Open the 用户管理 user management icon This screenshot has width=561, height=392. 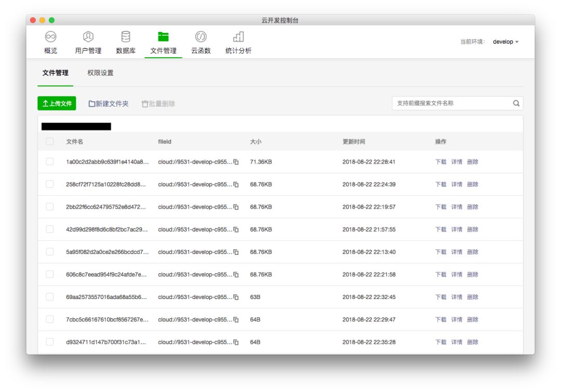coord(88,36)
